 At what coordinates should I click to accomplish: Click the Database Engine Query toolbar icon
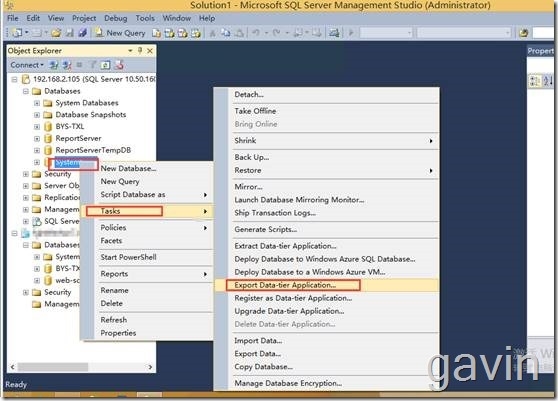[x=156, y=33]
